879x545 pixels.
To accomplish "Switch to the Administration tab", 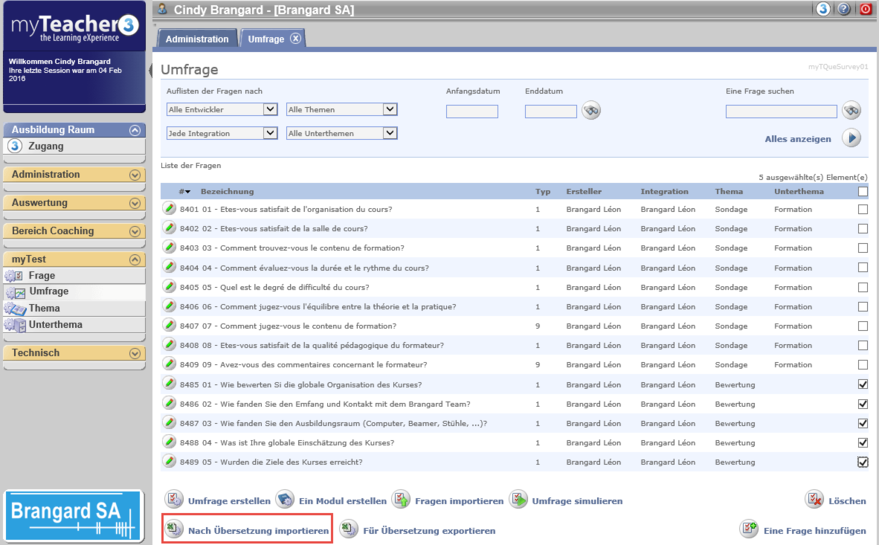I will click(197, 39).
